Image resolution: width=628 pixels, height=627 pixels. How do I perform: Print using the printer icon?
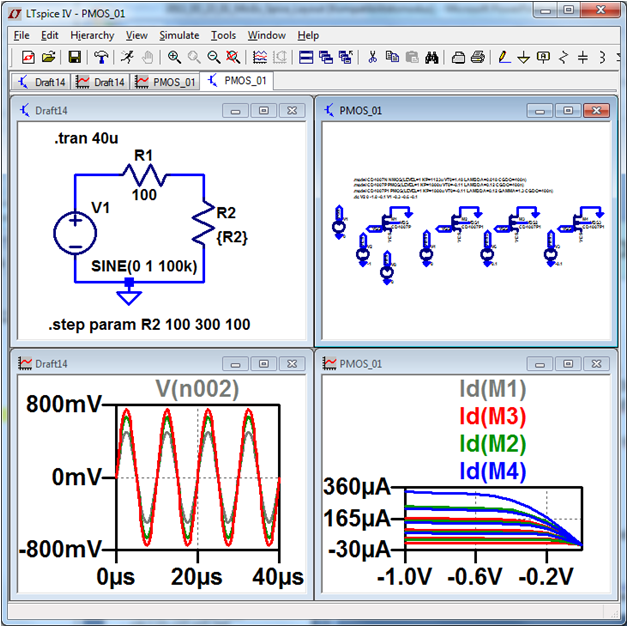pyautogui.click(x=478, y=57)
